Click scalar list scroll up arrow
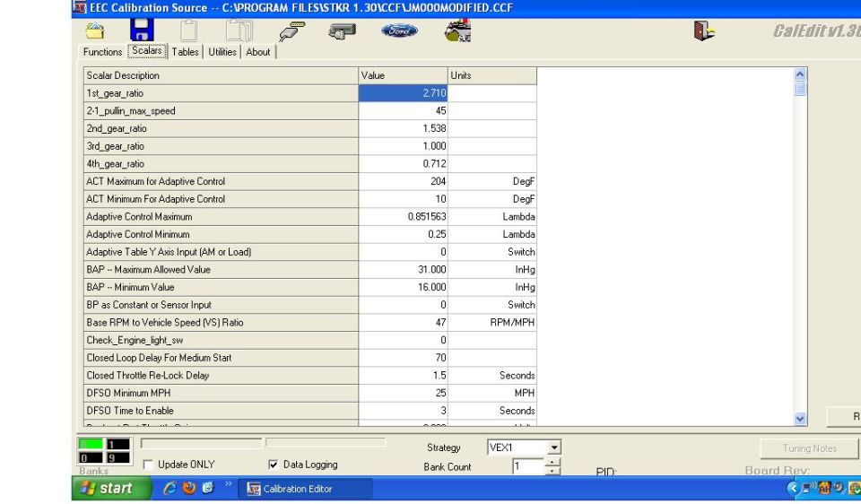 point(800,74)
